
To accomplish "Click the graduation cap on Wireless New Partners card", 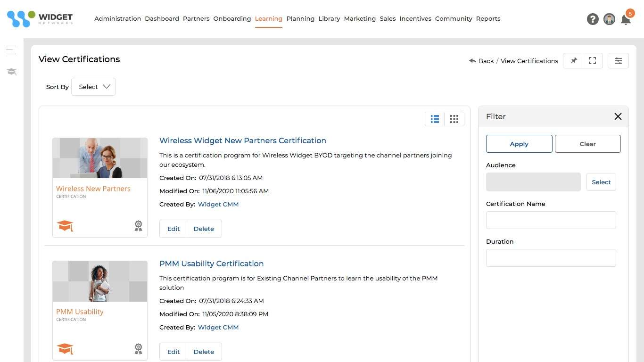I will point(65,226).
